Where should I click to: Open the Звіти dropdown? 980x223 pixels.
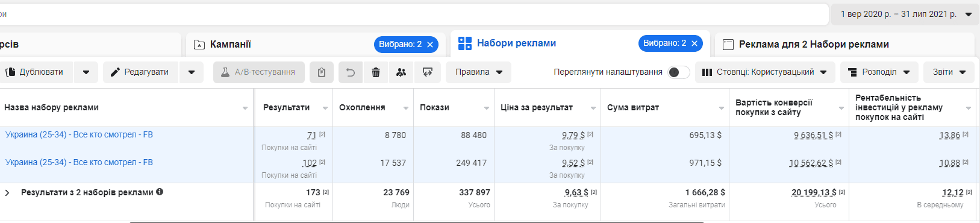click(x=949, y=72)
